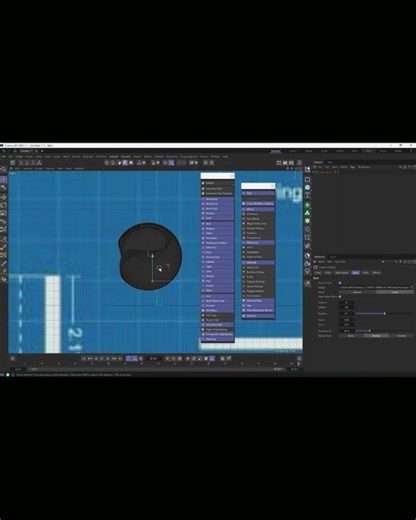Image resolution: width=416 pixels, height=520 pixels.
Task: Click the Render View icon in top toolbar
Action: pos(279,163)
